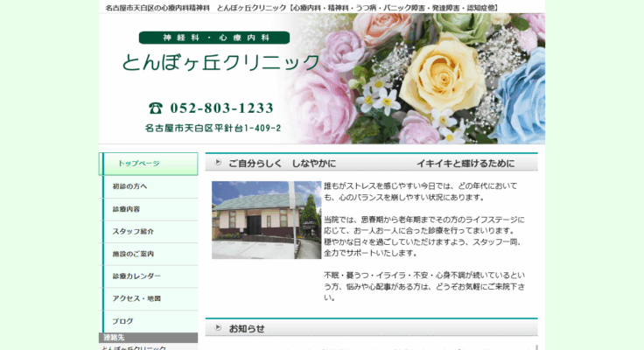Select 施設のご案内 in the sidebar
This screenshot has height=350, width=644.
pyautogui.click(x=148, y=254)
